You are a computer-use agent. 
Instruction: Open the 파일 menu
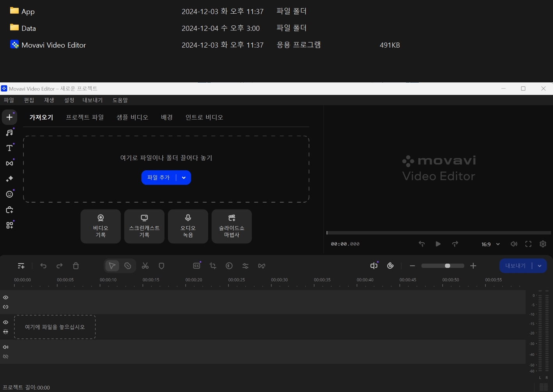[9, 100]
